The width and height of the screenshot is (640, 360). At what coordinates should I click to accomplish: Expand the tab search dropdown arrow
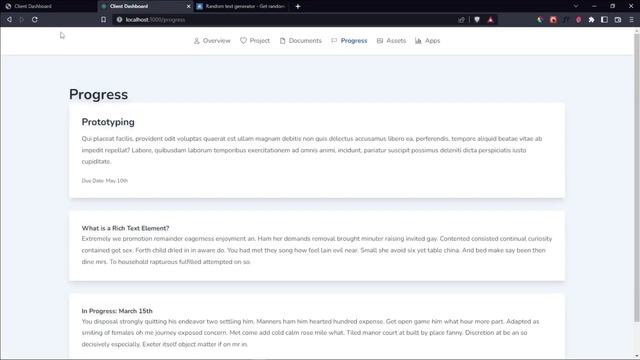[576, 6]
